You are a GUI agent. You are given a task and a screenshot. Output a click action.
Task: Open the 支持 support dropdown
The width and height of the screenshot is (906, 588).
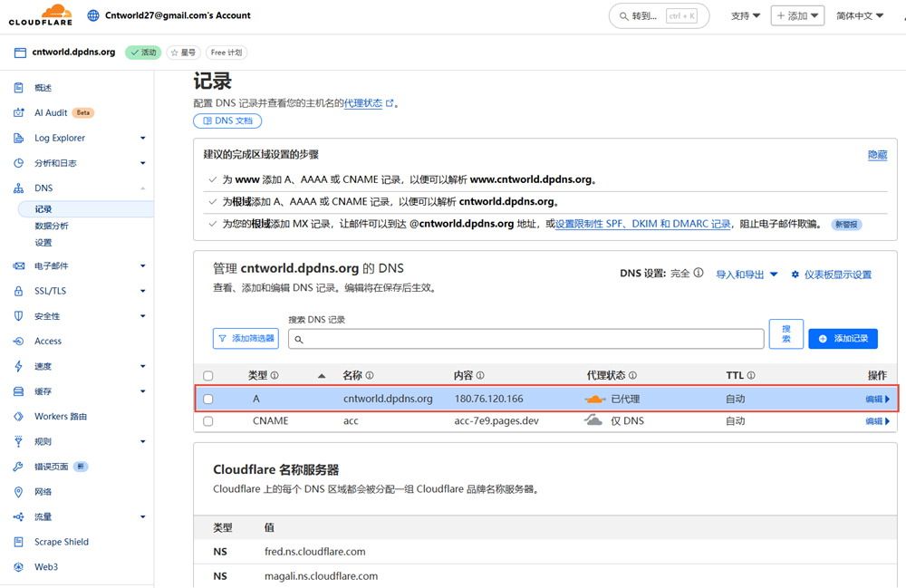746,15
